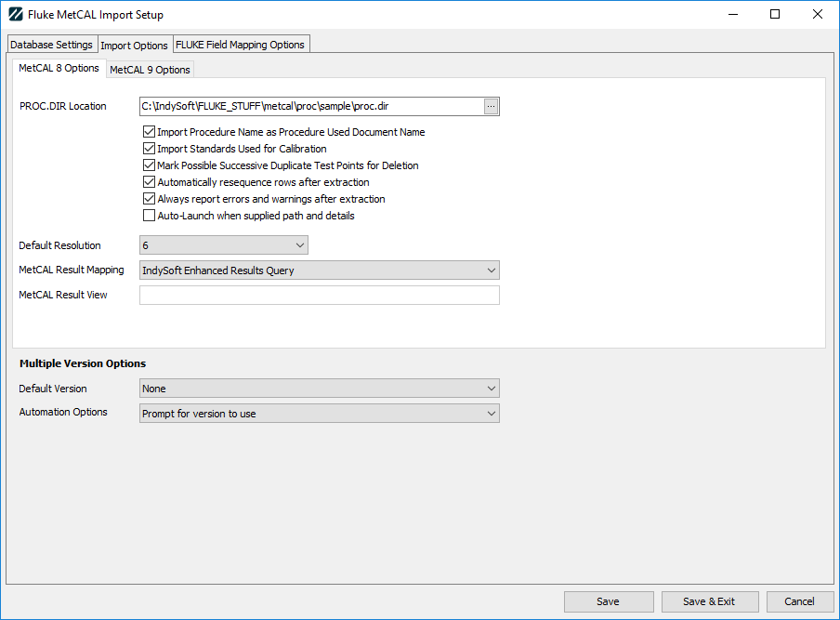Enable Auto-Launch when supplied path and details

pos(149,216)
